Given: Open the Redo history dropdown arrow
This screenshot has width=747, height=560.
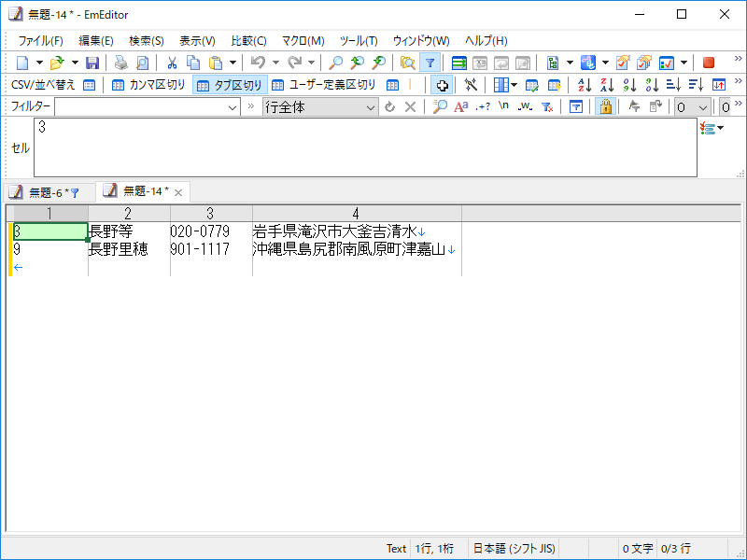Looking at the screenshot, I should pos(311,63).
